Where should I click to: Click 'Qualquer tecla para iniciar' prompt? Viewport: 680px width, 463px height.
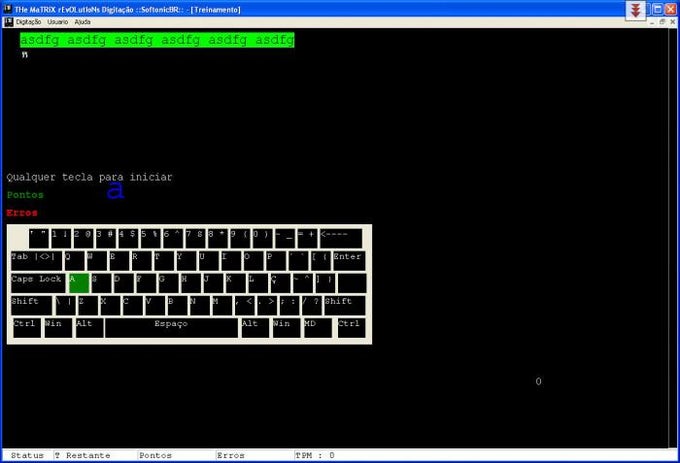89,177
